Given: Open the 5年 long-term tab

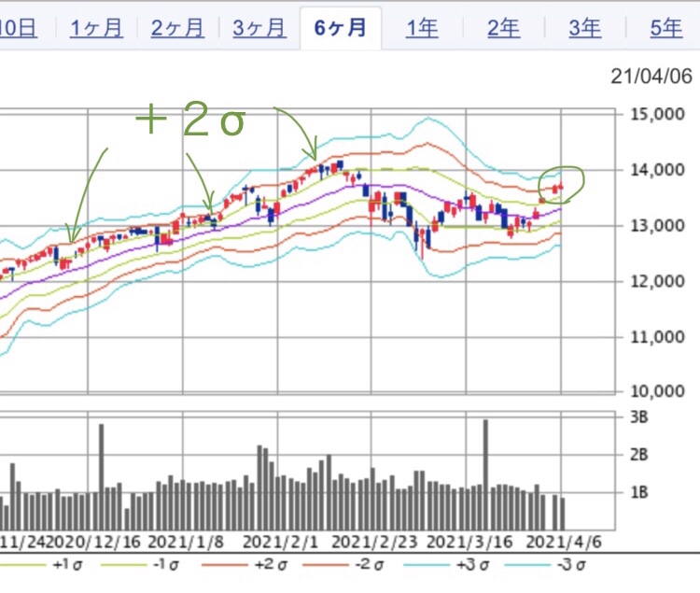Looking at the screenshot, I should click(x=665, y=28).
